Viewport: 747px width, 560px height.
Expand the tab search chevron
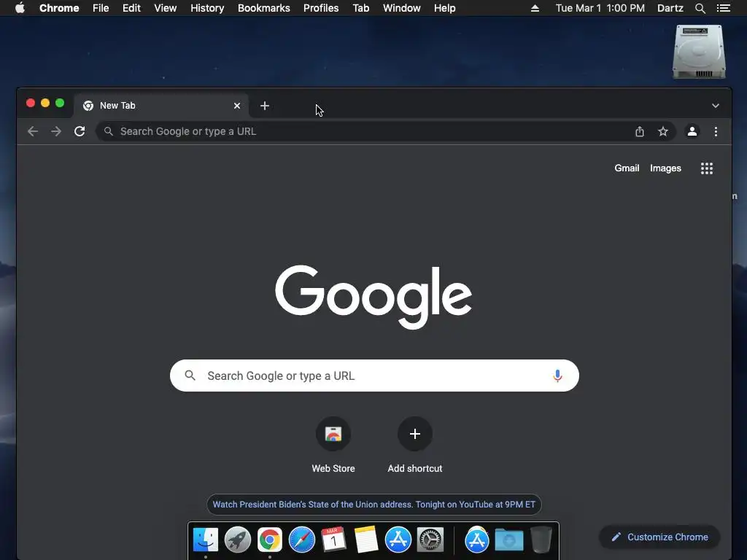click(715, 106)
